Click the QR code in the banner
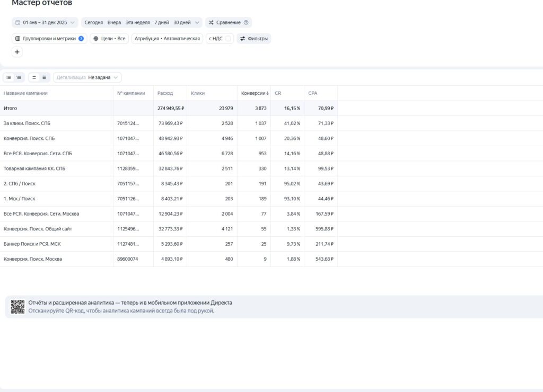 click(x=17, y=307)
